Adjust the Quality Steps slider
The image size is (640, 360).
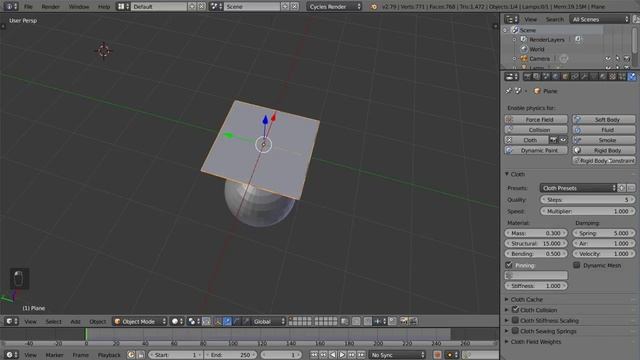(587, 200)
